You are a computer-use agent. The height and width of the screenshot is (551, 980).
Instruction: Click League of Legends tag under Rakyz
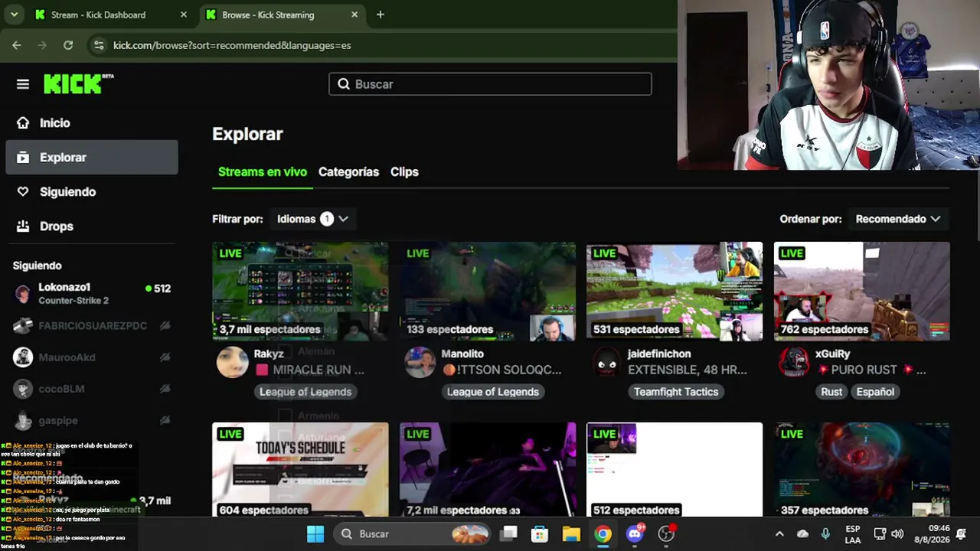point(305,392)
